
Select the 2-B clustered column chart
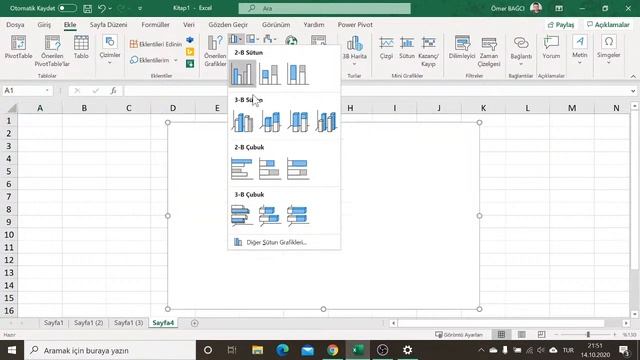pos(242,74)
